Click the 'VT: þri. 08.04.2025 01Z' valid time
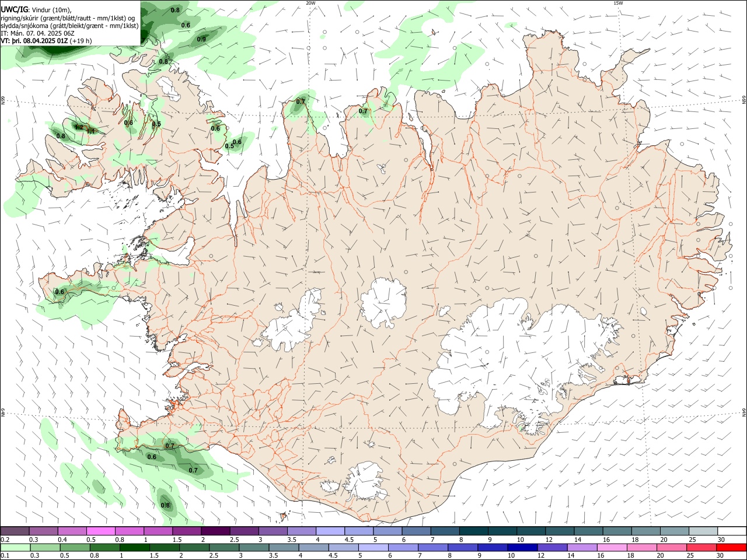 point(34,41)
